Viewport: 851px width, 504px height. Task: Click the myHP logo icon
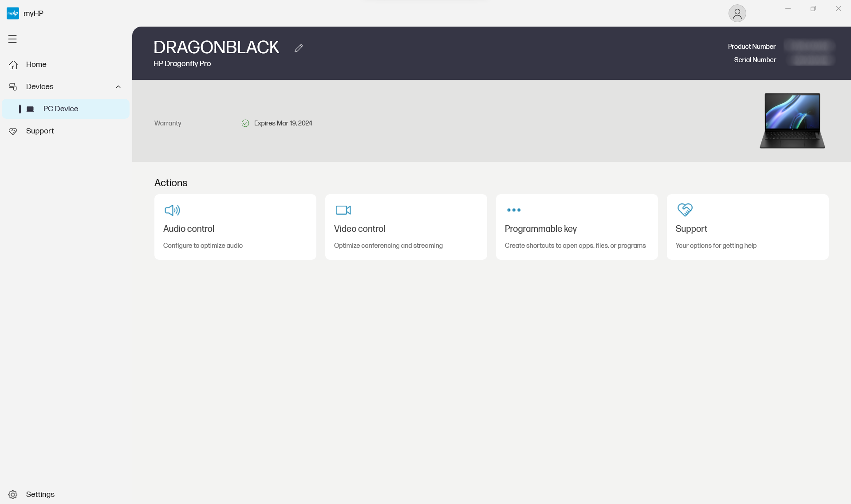[13, 13]
